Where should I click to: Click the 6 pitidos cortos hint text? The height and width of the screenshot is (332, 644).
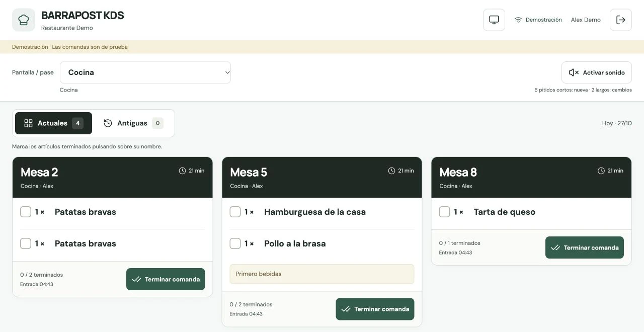583,90
